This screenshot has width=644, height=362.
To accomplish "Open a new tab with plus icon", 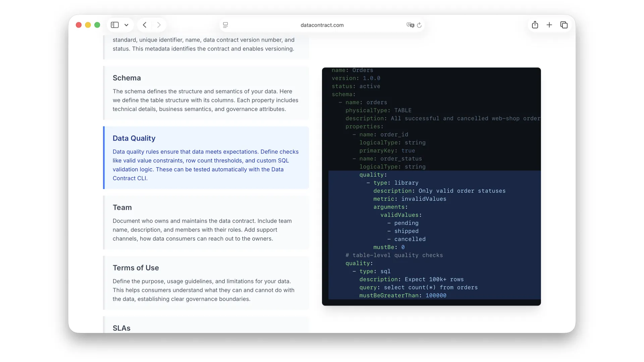I will click(549, 25).
